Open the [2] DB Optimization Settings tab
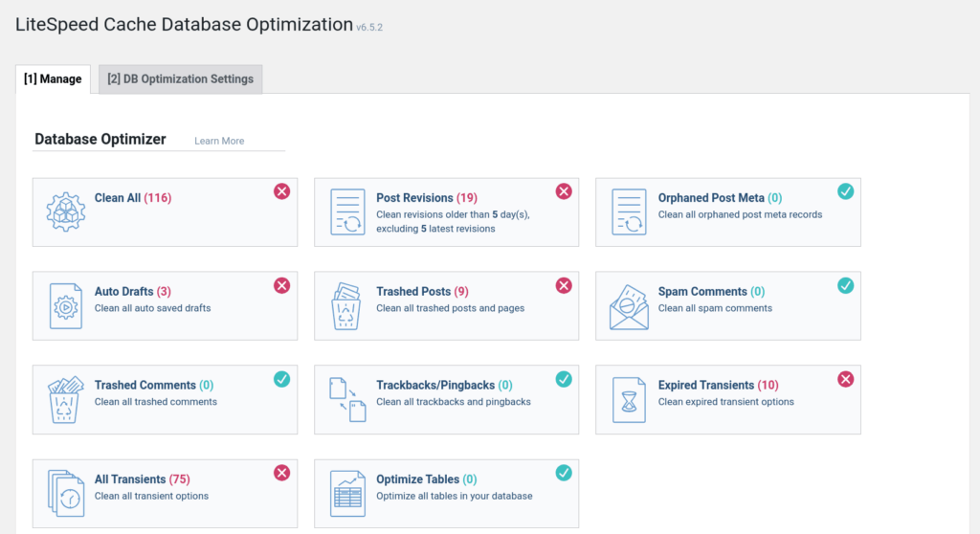Image resolution: width=980 pixels, height=534 pixels. click(181, 78)
